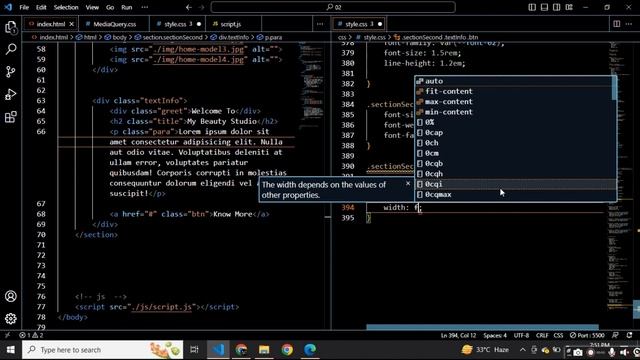Open Microsoft Edge from the taskbar
640x360 pixels.
(310, 350)
